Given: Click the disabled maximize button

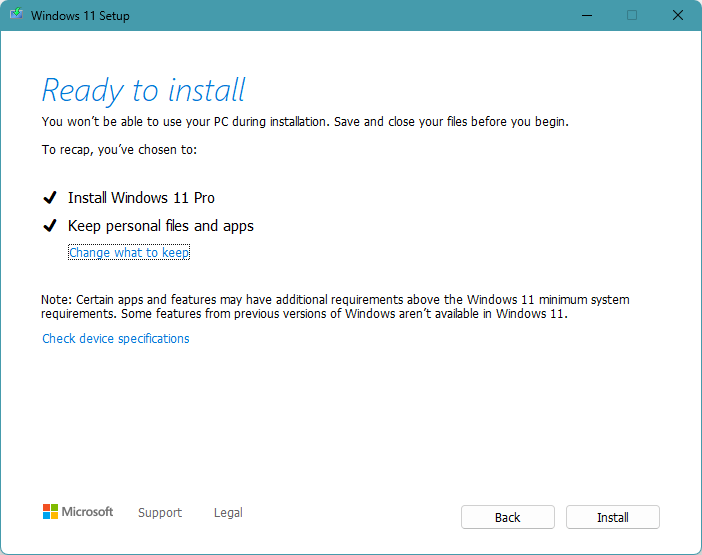Looking at the screenshot, I should (x=632, y=15).
